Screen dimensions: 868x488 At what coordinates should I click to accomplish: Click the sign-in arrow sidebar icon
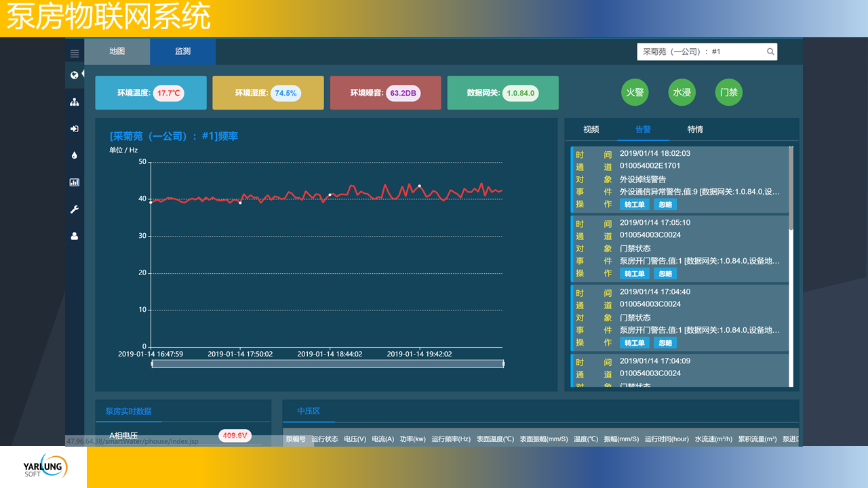tap(75, 129)
